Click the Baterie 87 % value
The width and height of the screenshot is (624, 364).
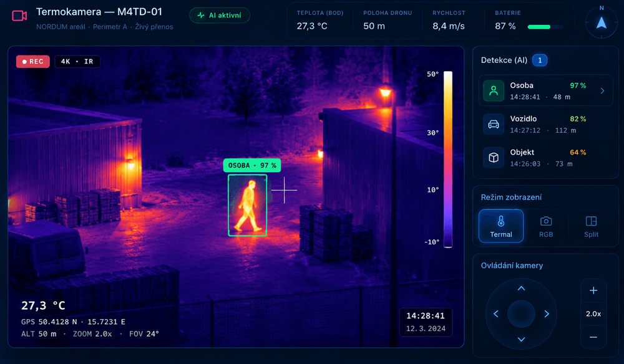505,26
